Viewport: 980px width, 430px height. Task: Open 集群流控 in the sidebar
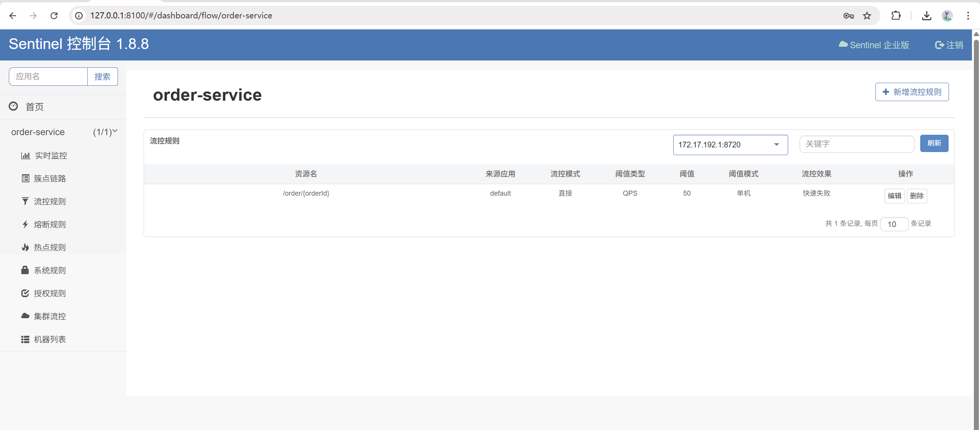point(50,316)
